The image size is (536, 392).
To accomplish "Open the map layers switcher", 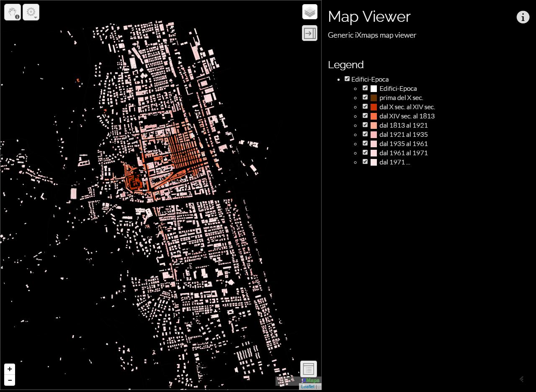I will [x=310, y=12].
